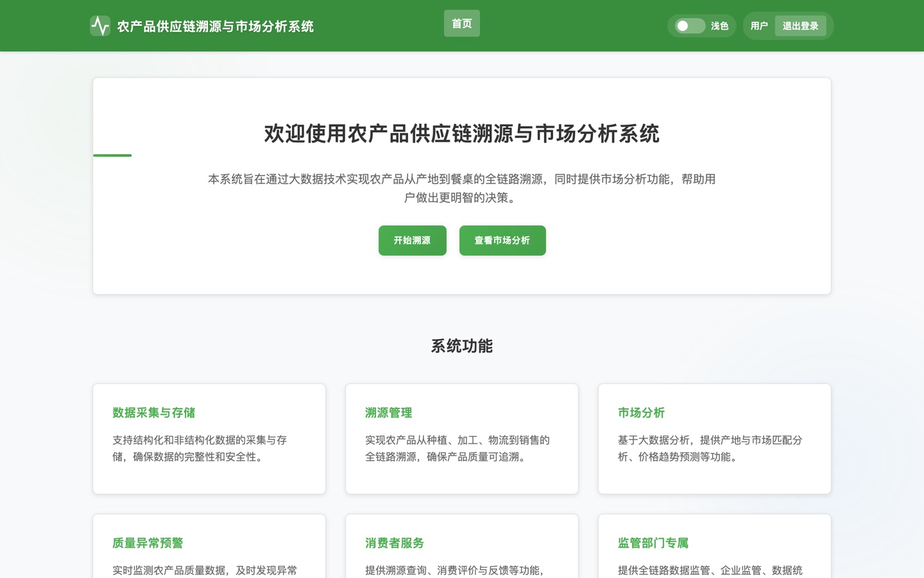Viewport: 924px width, 578px height.
Task: Select the 监管部门专属 card heading
Action: [653, 543]
